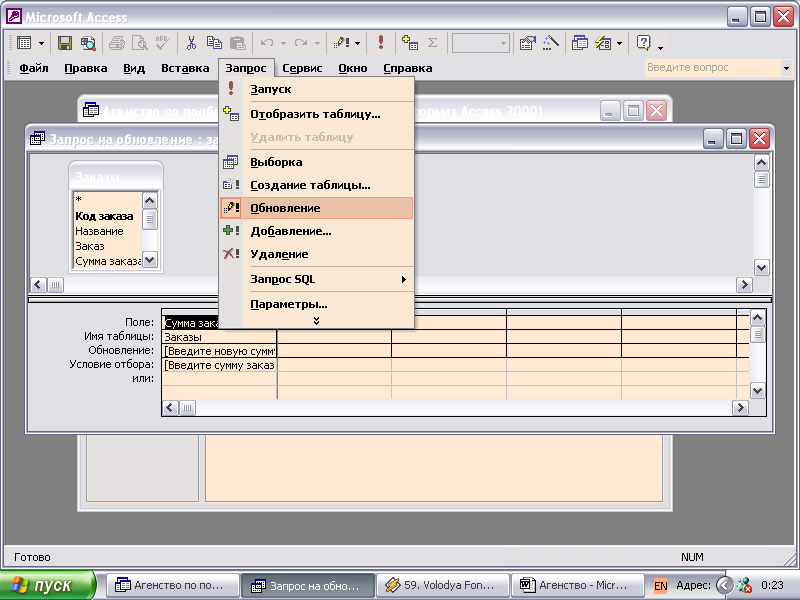Select Удаление from the query menu
Screen dimensions: 800x600
coord(279,254)
